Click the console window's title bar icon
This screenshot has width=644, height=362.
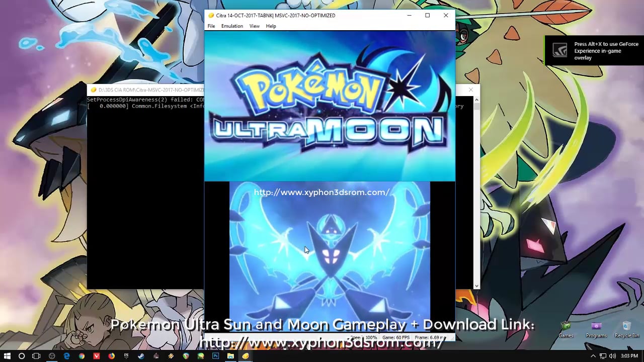(x=93, y=90)
